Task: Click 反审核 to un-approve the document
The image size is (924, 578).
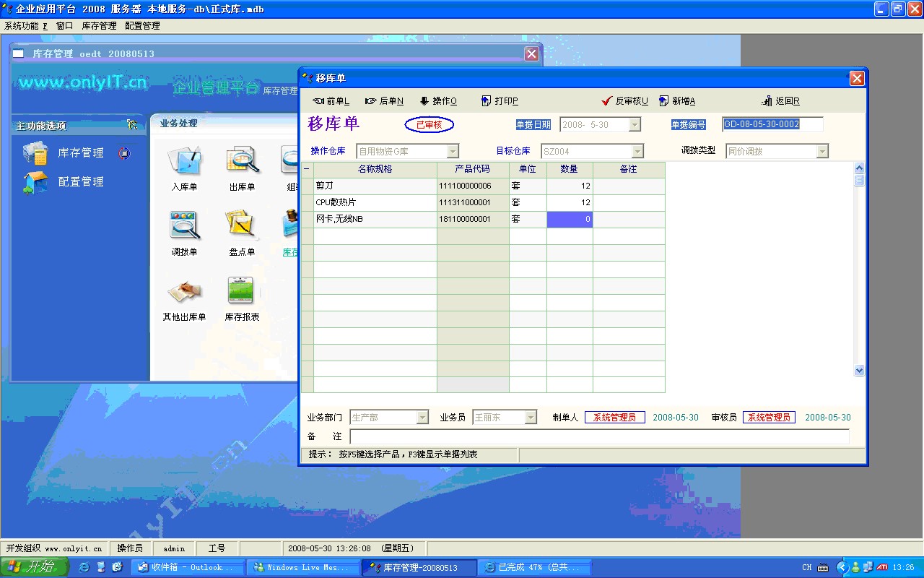Action: point(624,101)
